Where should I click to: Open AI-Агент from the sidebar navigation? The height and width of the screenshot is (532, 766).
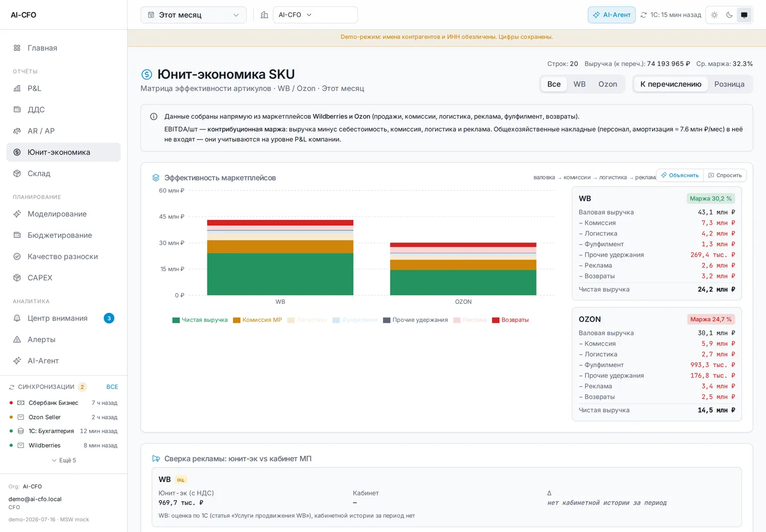(x=63, y=361)
